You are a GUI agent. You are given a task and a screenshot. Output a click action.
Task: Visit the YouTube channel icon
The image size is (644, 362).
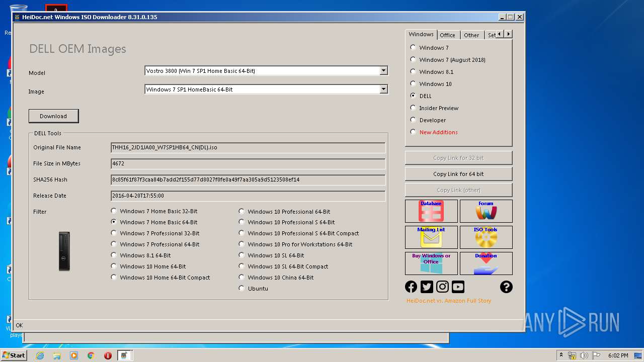[458, 287]
